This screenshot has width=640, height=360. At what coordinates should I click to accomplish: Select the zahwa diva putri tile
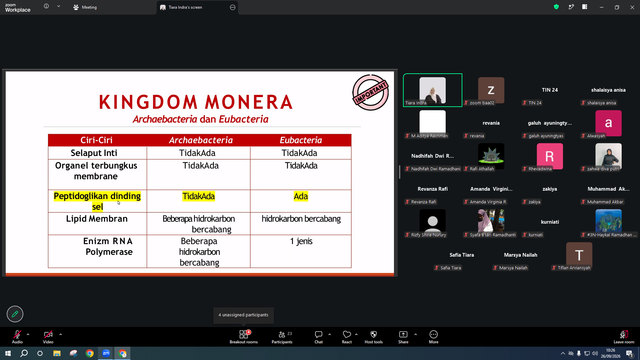(x=608, y=156)
